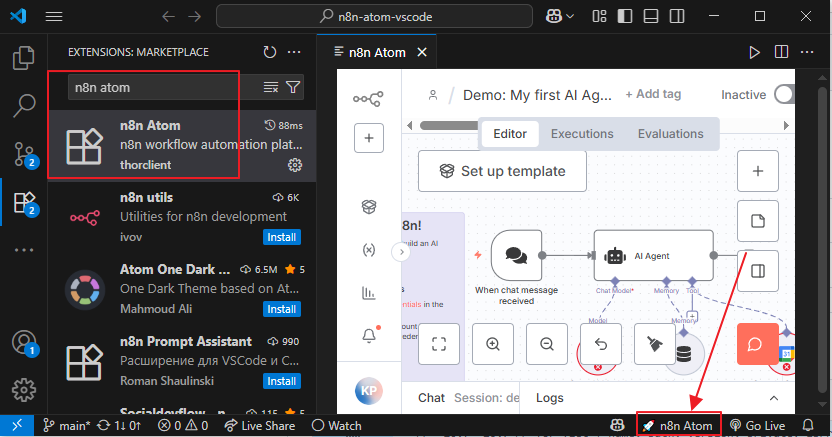The image size is (832, 437).
Task: Close the n8n Atom editor tab
Action: click(422, 52)
